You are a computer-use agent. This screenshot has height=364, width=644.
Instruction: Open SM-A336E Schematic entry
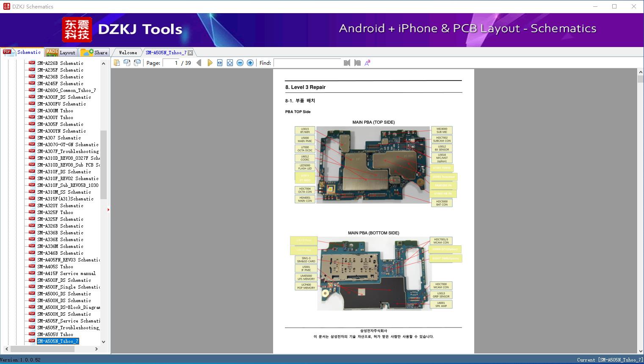(60, 239)
